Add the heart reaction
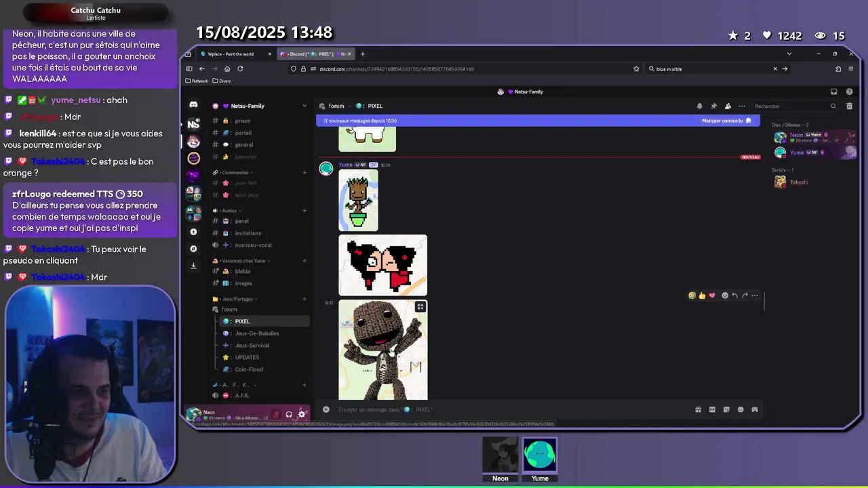The height and width of the screenshot is (488, 868). 712,296
